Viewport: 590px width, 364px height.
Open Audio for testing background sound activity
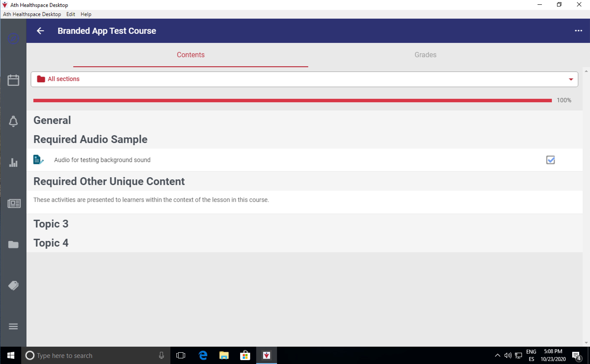pos(102,160)
